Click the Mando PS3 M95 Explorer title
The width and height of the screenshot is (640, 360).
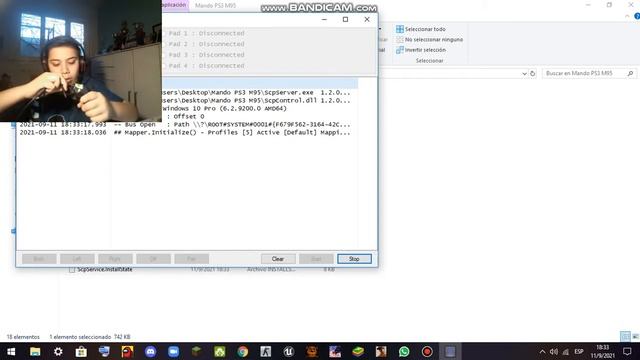(215, 6)
